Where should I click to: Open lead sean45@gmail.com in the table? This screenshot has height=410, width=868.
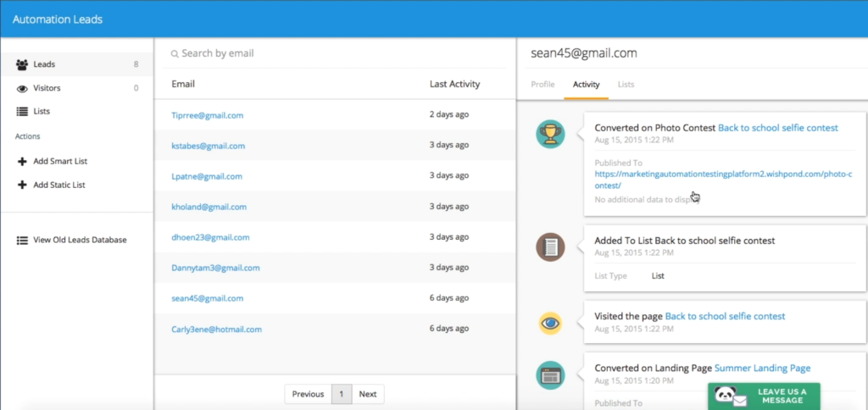click(x=208, y=298)
